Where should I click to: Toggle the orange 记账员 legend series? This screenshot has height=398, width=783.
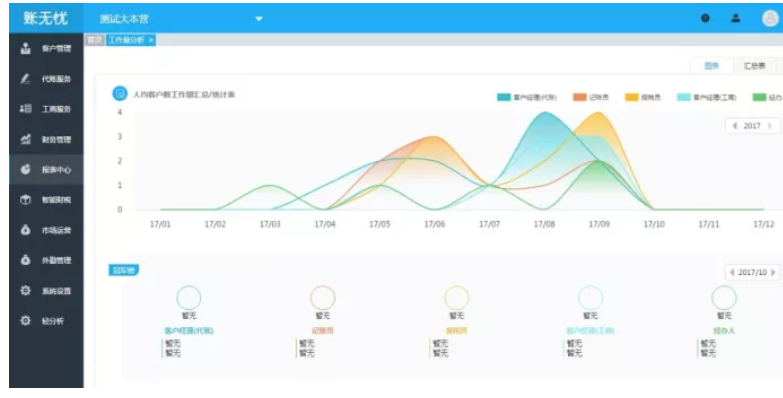coord(591,97)
